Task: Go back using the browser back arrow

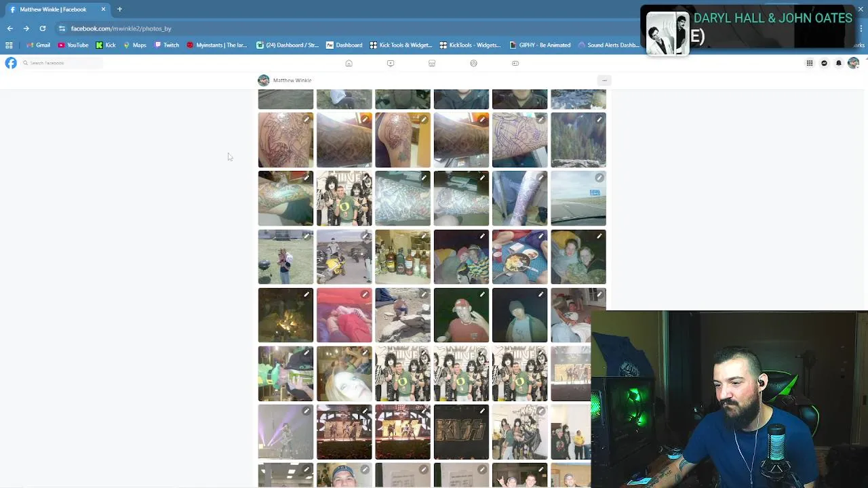Action: (x=10, y=28)
